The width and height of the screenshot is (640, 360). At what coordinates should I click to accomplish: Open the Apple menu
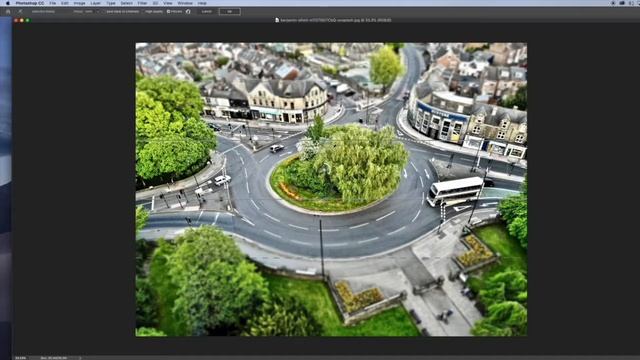7,3
